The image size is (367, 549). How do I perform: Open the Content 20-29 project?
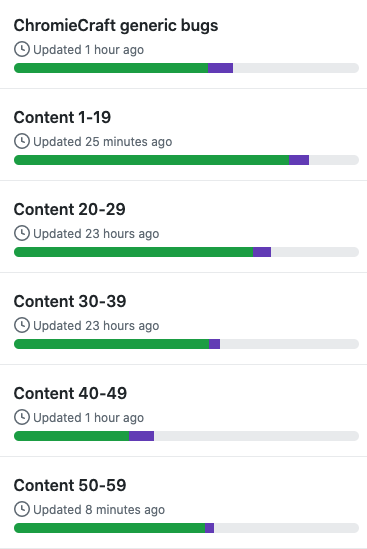[x=69, y=209]
